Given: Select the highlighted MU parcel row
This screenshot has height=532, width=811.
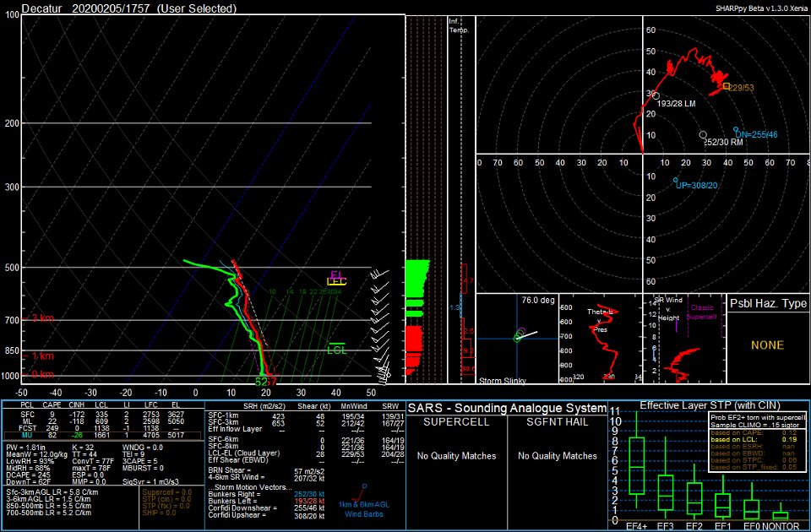Looking at the screenshot, I should [102, 436].
